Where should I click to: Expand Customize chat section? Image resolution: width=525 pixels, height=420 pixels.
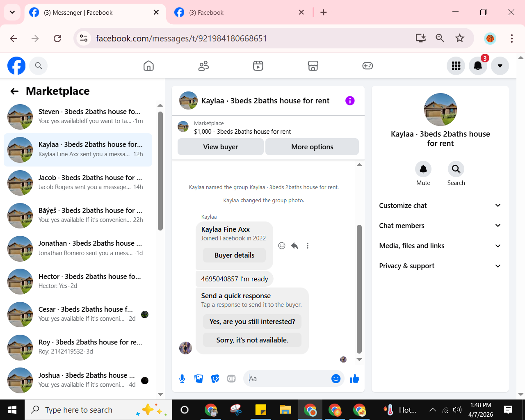pos(440,205)
